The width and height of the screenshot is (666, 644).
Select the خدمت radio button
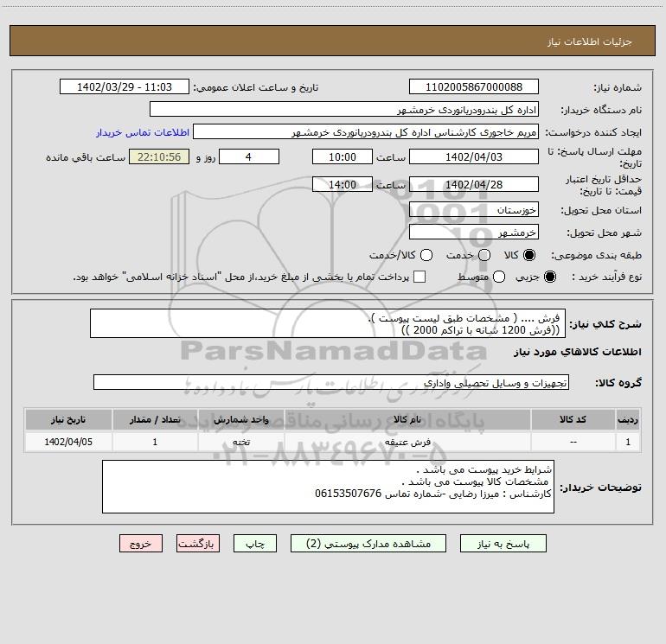[484, 255]
